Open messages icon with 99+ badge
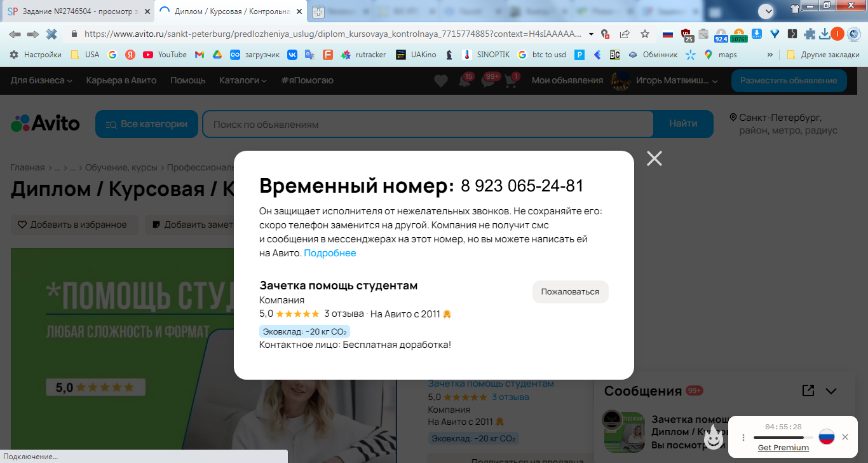Screen dimensions: 868x463 tap(489, 81)
